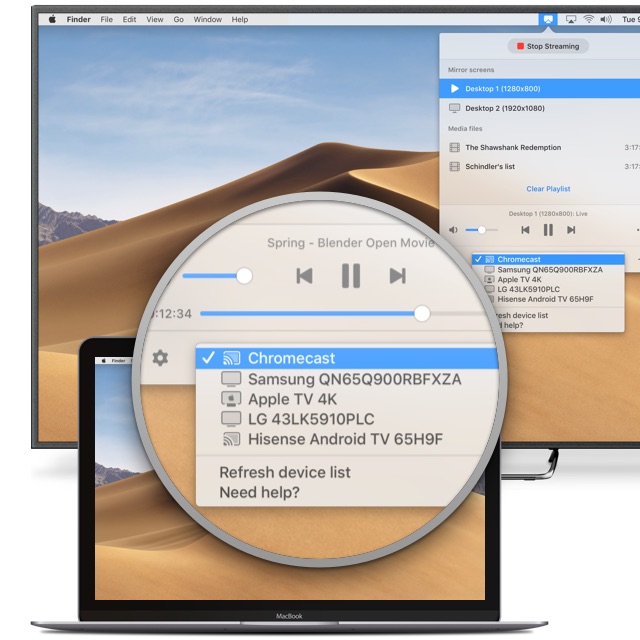Open the Help menu

pyautogui.click(x=240, y=19)
